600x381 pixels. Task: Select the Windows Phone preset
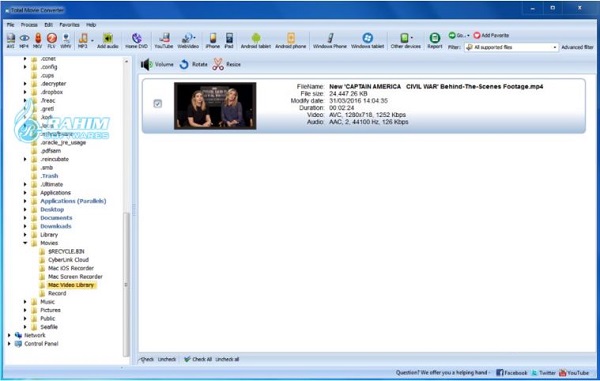[330, 41]
